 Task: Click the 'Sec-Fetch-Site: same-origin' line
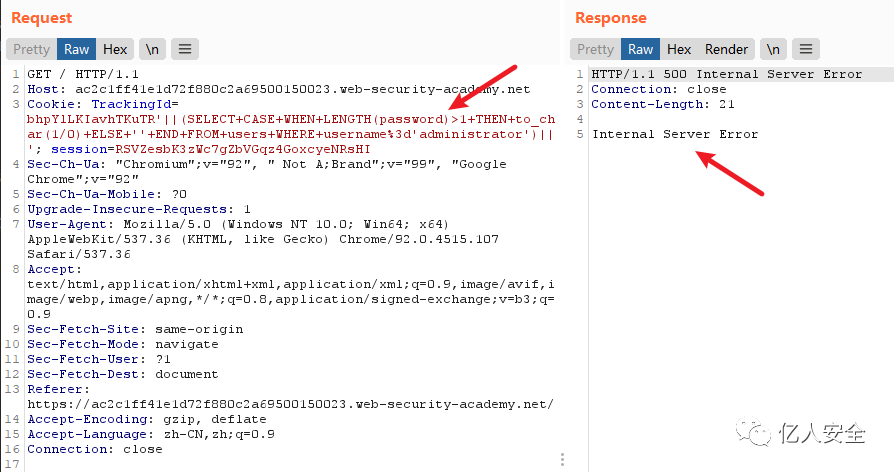point(135,329)
